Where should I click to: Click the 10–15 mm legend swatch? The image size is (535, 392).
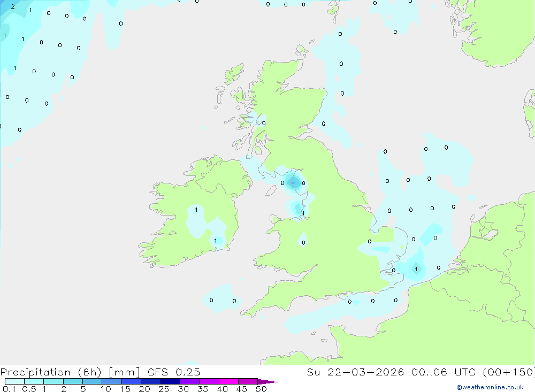[112, 381]
